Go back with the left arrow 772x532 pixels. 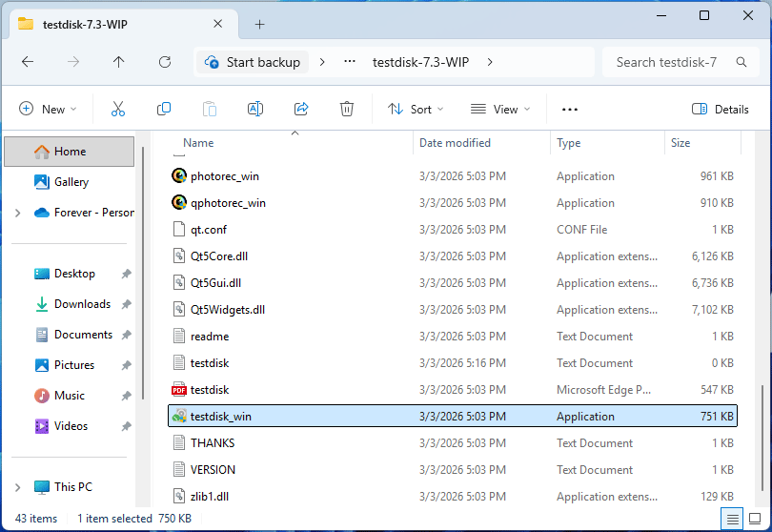[x=28, y=62]
